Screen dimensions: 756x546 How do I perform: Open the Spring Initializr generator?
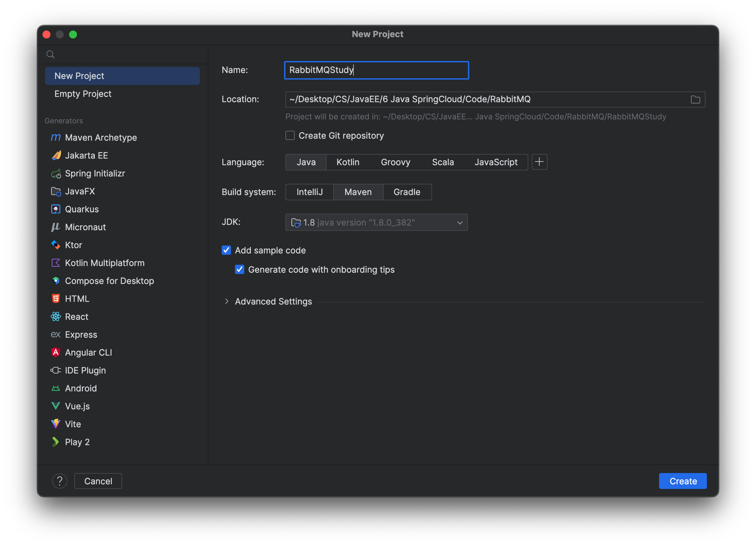pyautogui.click(x=95, y=173)
